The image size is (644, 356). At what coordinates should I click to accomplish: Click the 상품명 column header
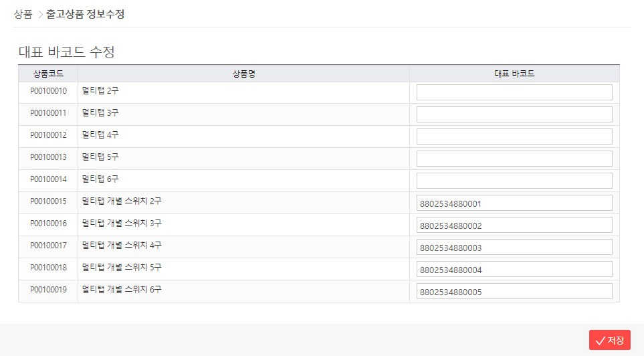pyautogui.click(x=243, y=74)
